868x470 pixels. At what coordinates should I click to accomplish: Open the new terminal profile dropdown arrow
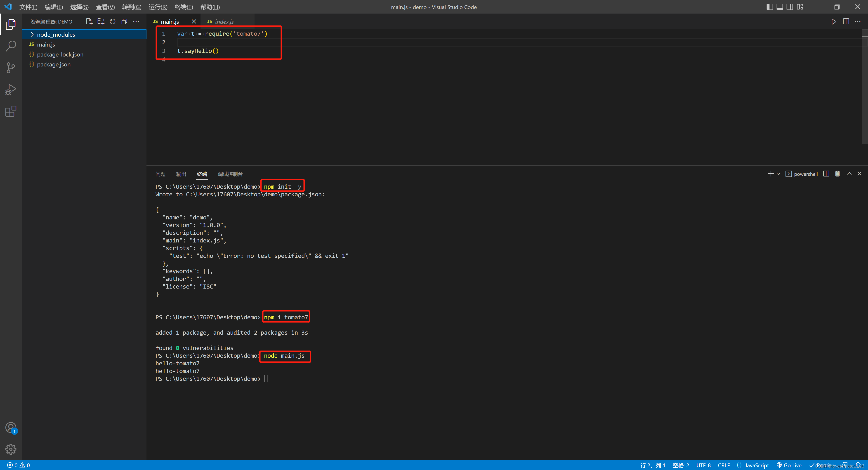pyautogui.click(x=778, y=174)
